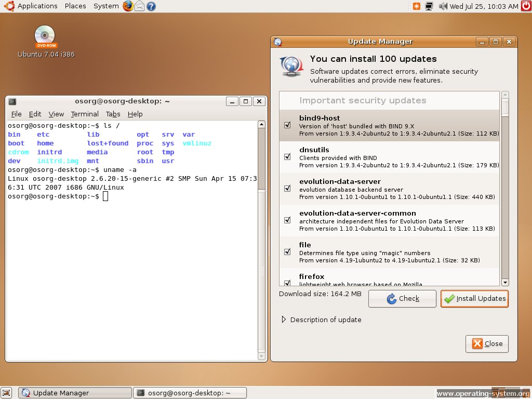Click the clock showing Wed Jul 25, 10:03 AM
Image resolution: width=532 pixels, height=399 pixels.
(x=484, y=6)
